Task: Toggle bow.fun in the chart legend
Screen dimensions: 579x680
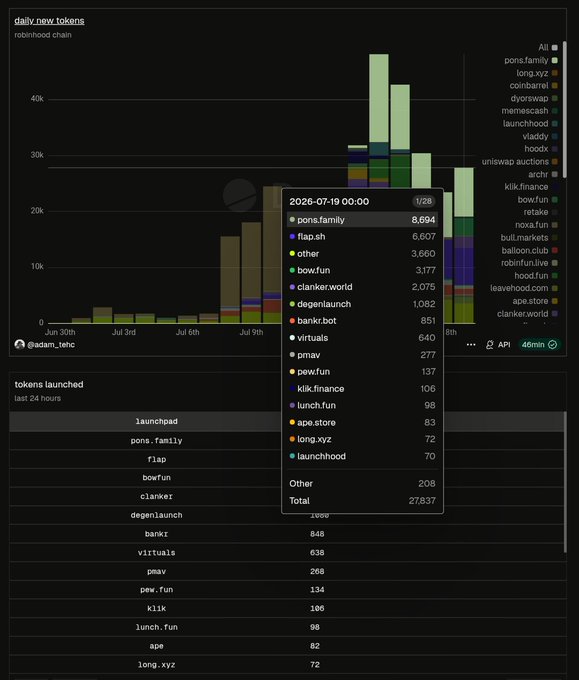Action: 537,199
